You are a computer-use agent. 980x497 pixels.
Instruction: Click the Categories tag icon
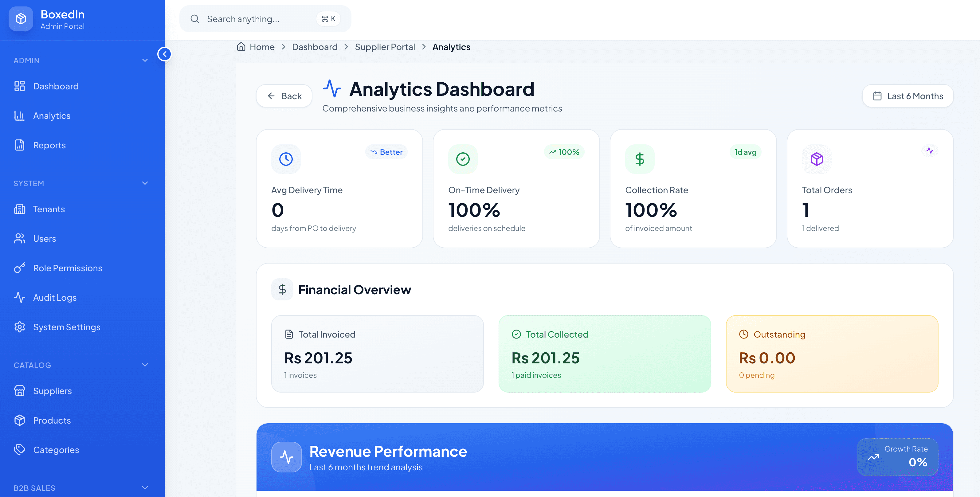click(x=19, y=450)
